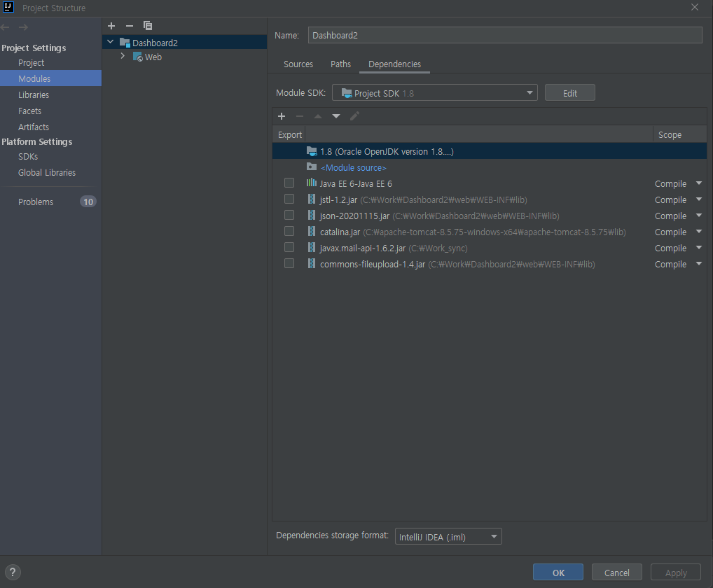Open scope dropdown for json-20201115.jar
The height and width of the screenshot is (588, 713).
[699, 216]
